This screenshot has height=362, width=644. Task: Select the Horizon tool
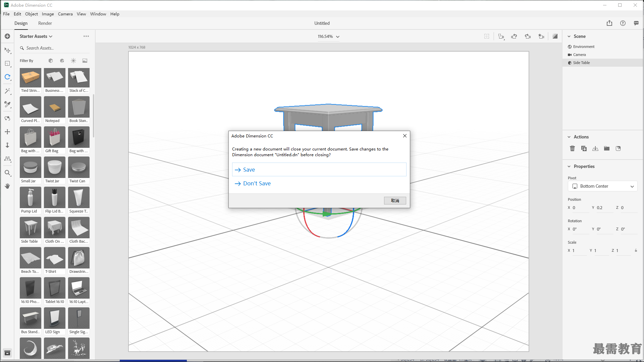pyautogui.click(x=7, y=159)
